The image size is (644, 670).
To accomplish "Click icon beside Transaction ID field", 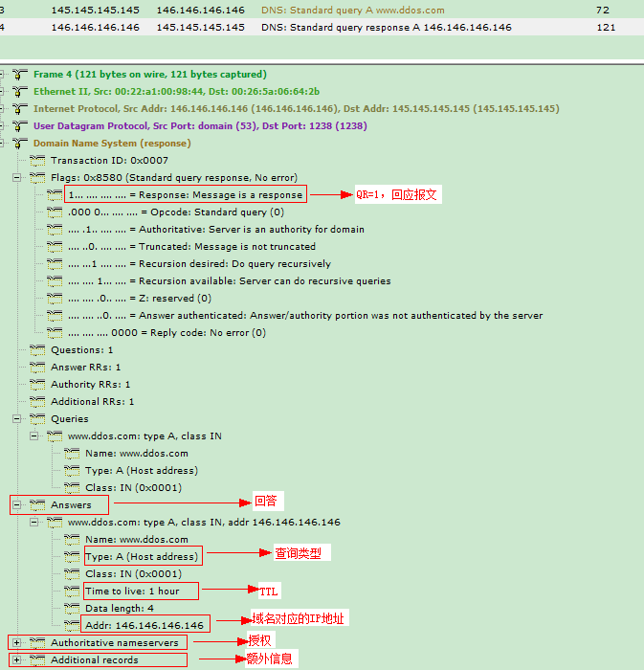I will click(37, 161).
